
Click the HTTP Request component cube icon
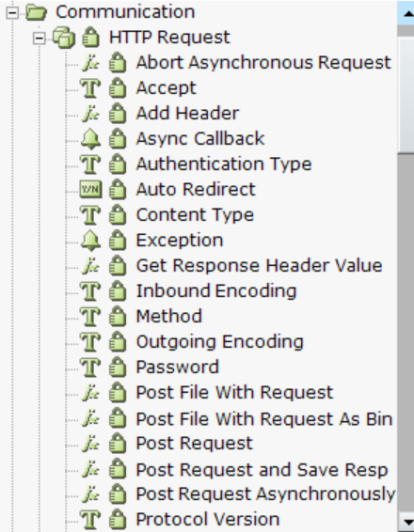pyautogui.click(x=63, y=38)
